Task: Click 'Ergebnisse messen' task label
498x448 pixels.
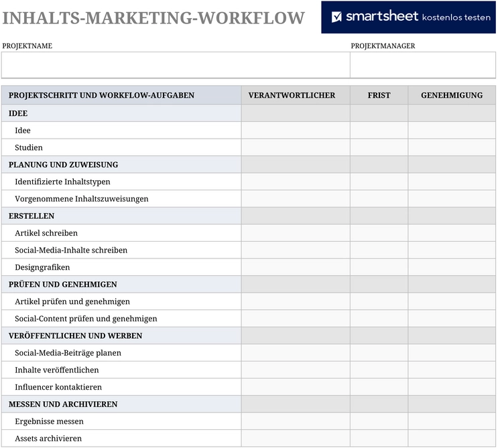Action: (49, 422)
